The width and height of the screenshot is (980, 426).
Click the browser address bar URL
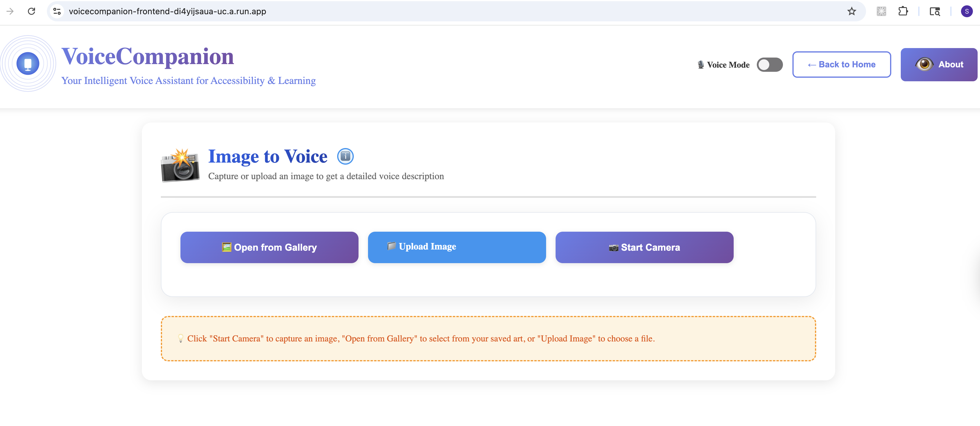pyautogui.click(x=167, y=11)
